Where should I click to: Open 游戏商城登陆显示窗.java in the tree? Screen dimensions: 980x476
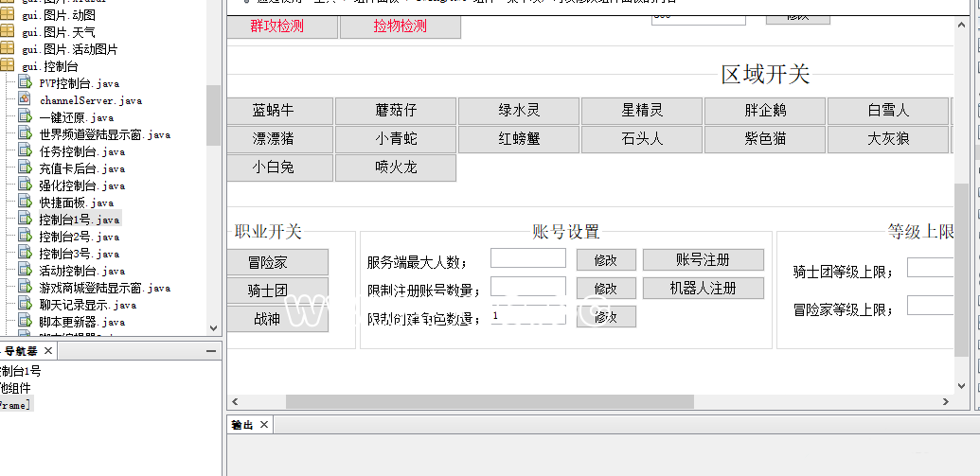point(104,288)
